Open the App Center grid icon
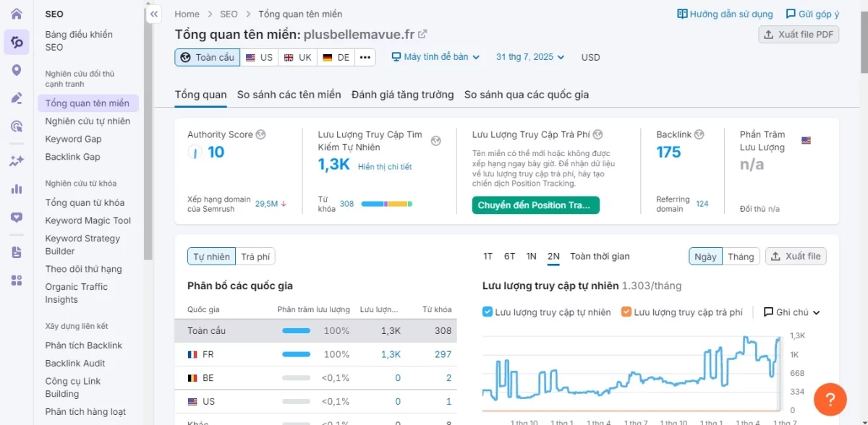The image size is (868, 425). pyautogui.click(x=17, y=280)
